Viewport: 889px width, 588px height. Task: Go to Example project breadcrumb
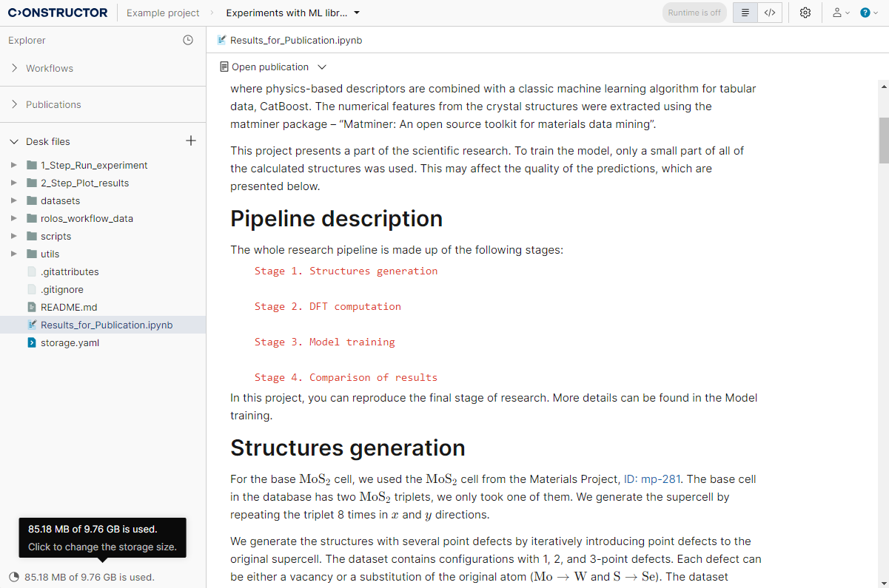[x=163, y=13]
